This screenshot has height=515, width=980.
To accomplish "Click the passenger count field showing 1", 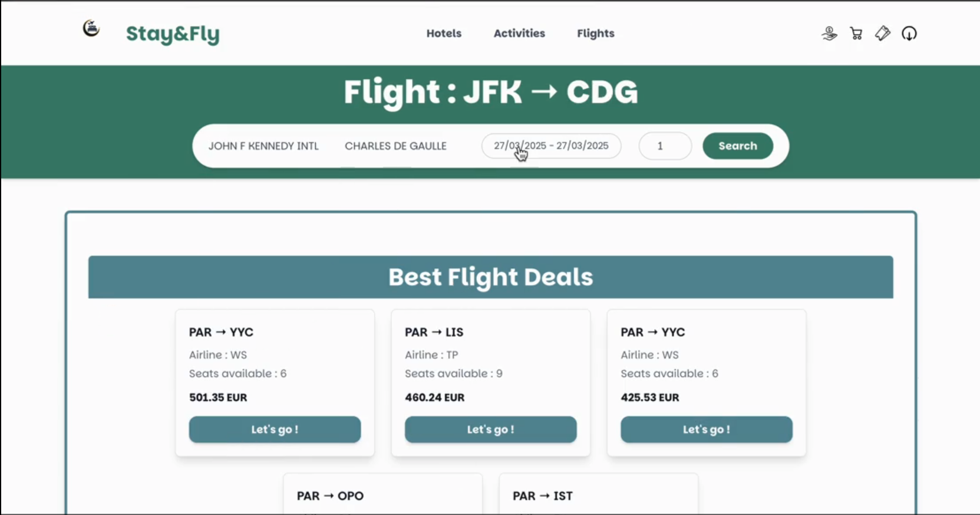I will click(665, 146).
